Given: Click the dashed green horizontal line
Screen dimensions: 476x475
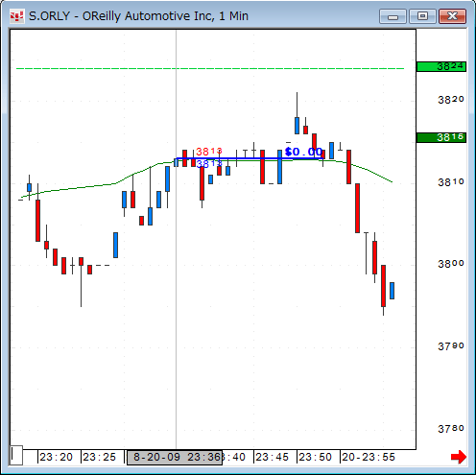Looking at the screenshot, I should (x=210, y=68).
